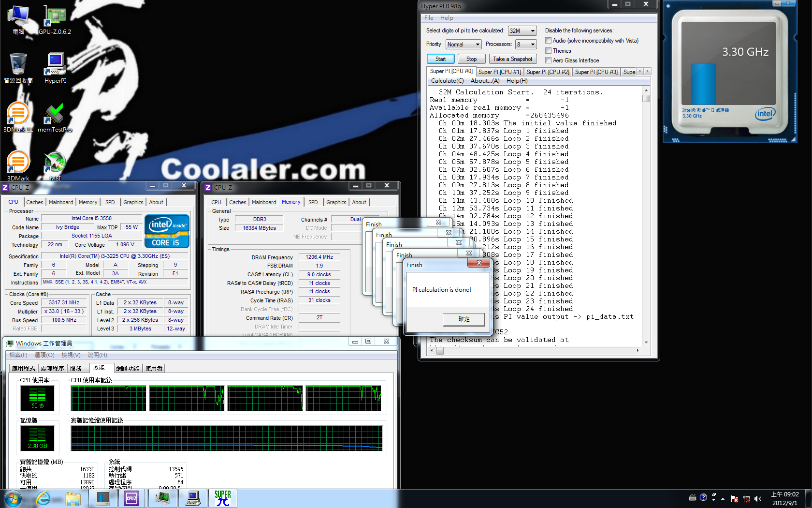Click the Intel i3 CPU gadget

click(x=729, y=72)
